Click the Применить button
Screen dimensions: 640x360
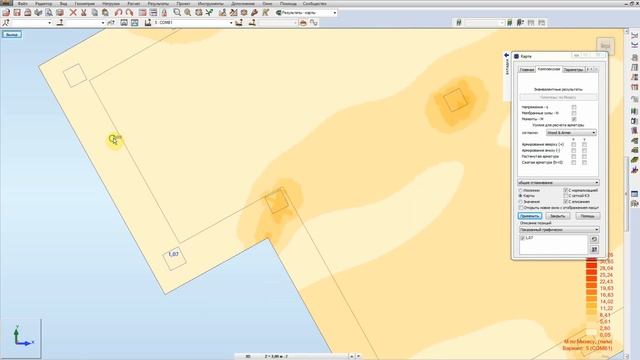click(530, 216)
